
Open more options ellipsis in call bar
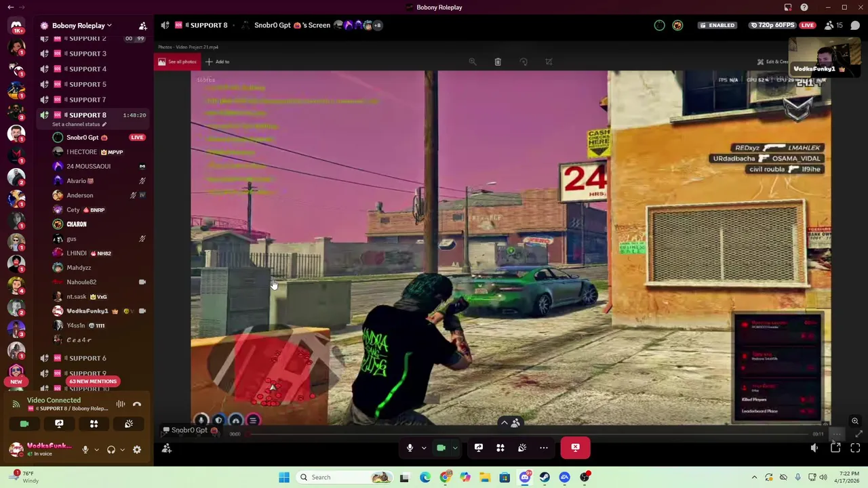[x=543, y=447]
